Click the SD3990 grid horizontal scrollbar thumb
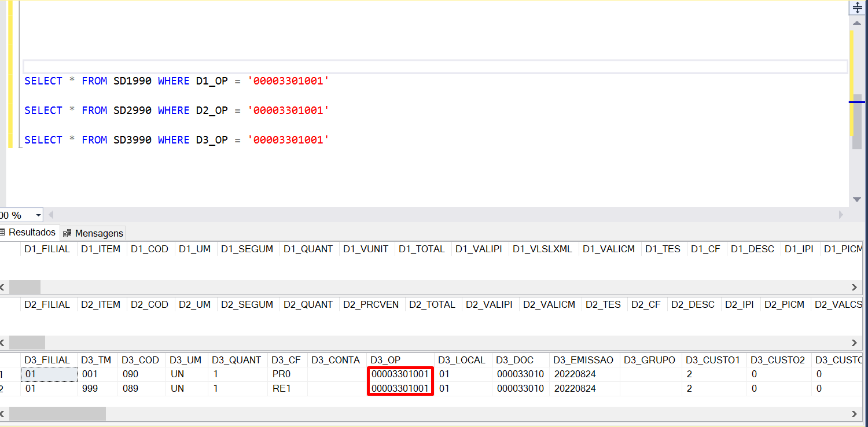868x427 pixels. point(57,414)
